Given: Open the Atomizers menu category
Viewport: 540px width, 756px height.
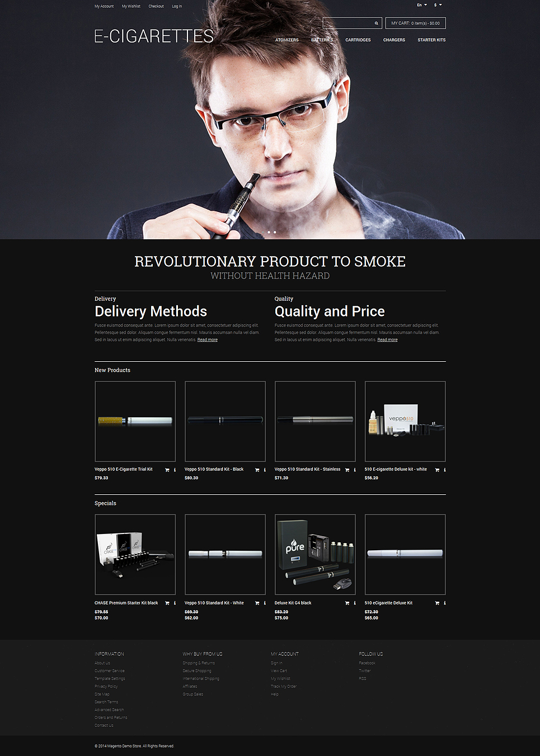Looking at the screenshot, I should (x=287, y=40).
